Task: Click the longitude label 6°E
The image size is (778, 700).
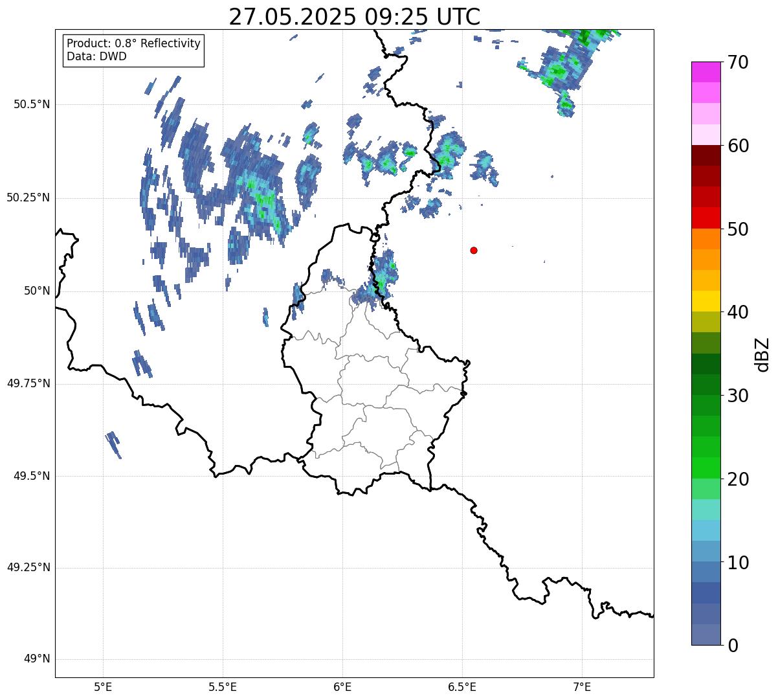Action: [342, 686]
